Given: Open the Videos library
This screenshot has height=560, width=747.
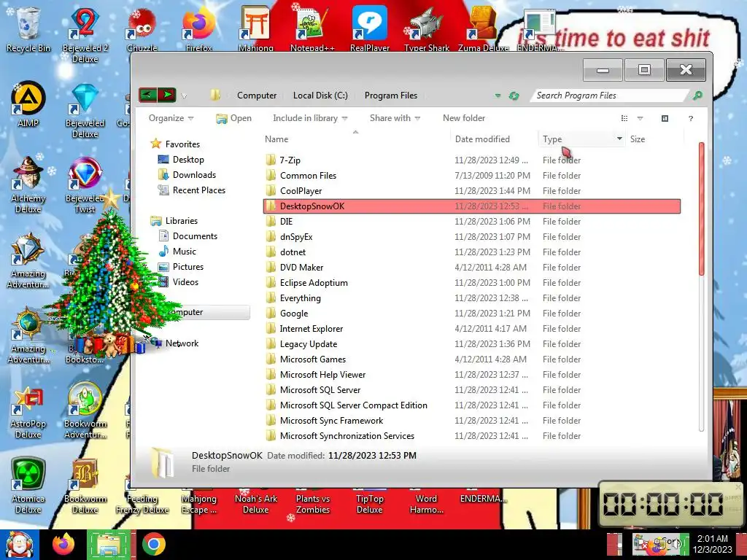Looking at the screenshot, I should click(x=178, y=282).
